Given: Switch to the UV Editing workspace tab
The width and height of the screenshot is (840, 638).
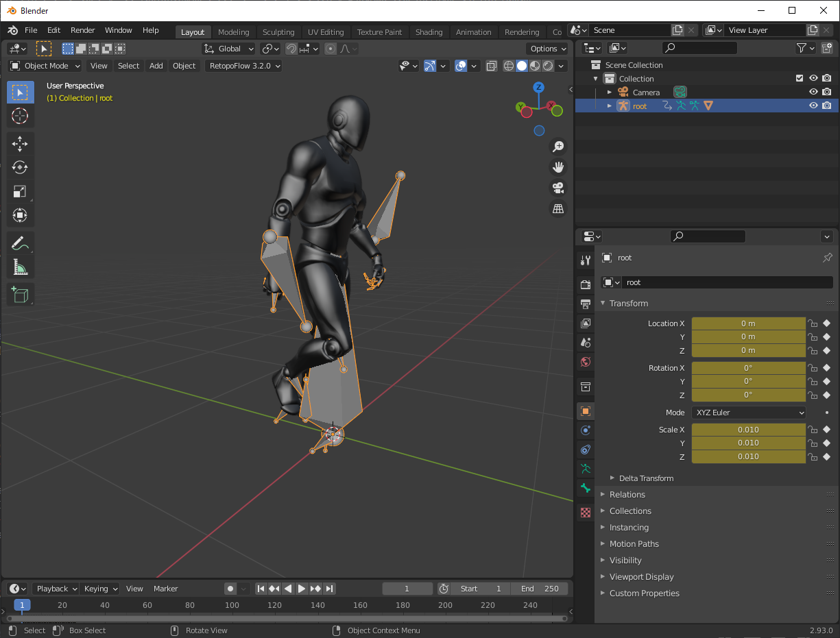Looking at the screenshot, I should tap(326, 32).
